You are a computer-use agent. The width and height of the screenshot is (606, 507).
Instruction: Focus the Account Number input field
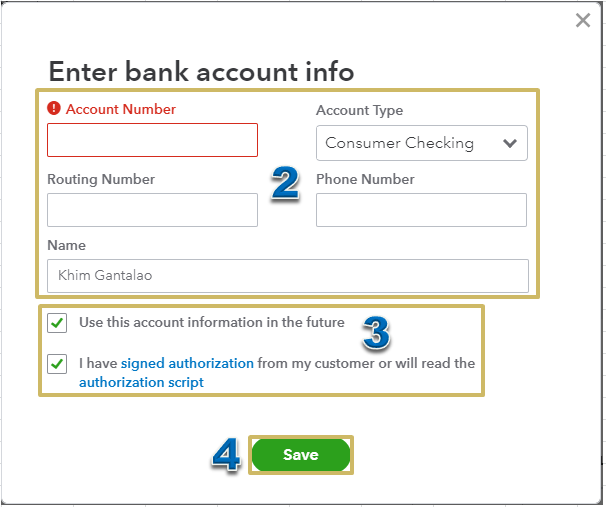coord(152,140)
